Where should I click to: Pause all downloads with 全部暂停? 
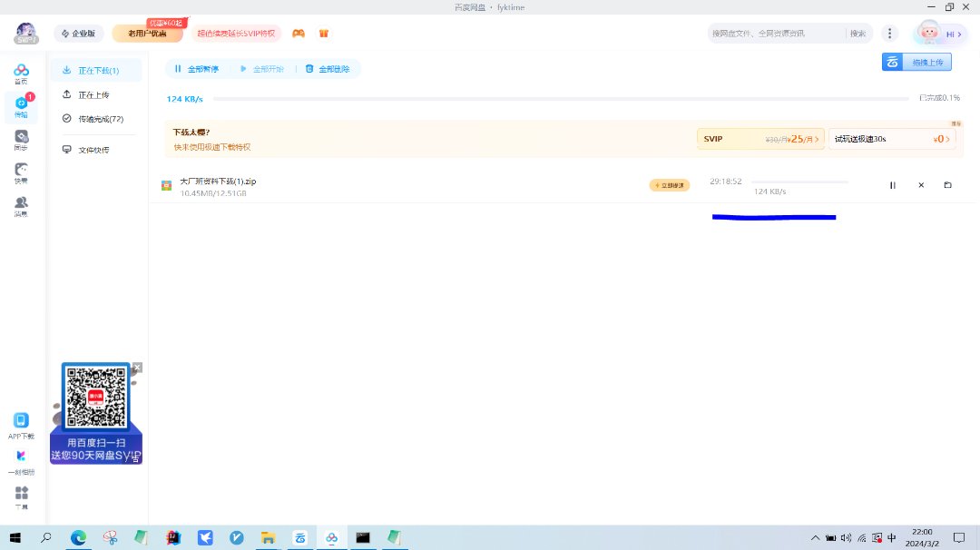click(197, 69)
